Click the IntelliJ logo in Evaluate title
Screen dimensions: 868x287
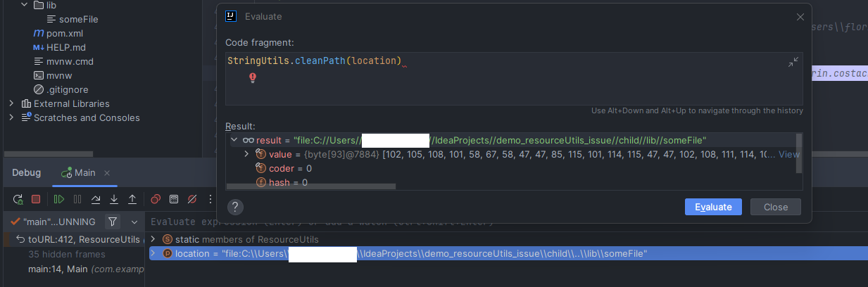(232, 16)
